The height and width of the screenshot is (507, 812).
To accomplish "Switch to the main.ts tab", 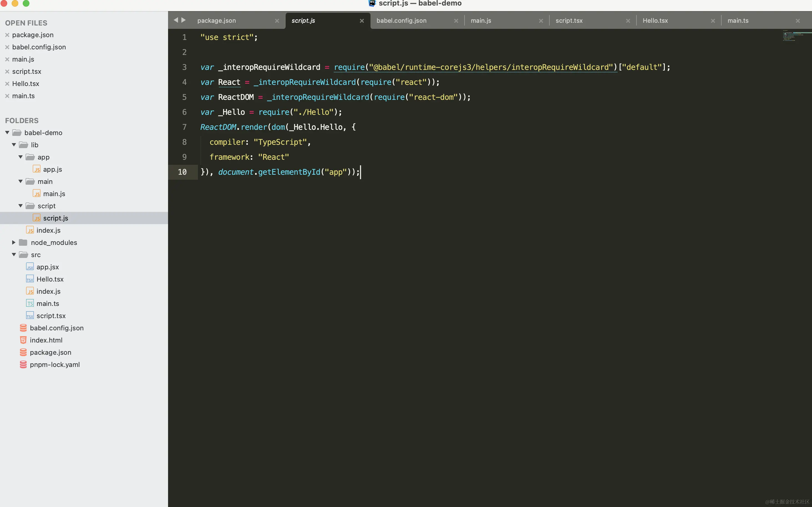I will point(738,21).
